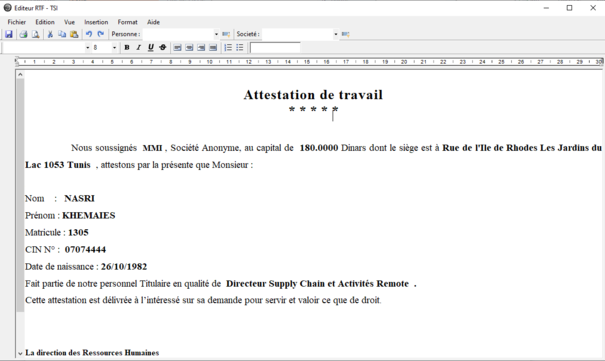Insert the Personne field icon
Image resolution: width=605 pixels, height=361 pixels.
coord(226,34)
